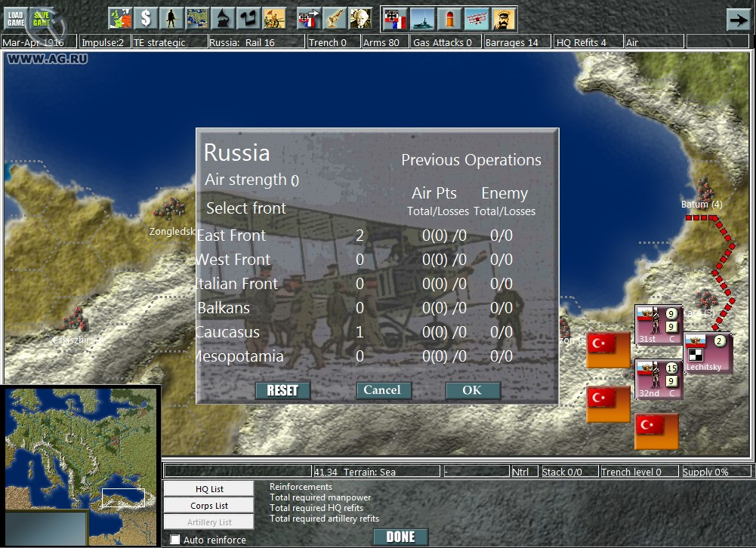
Task: Click the Barrages 14 status field
Action: pyautogui.click(x=517, y=42)
